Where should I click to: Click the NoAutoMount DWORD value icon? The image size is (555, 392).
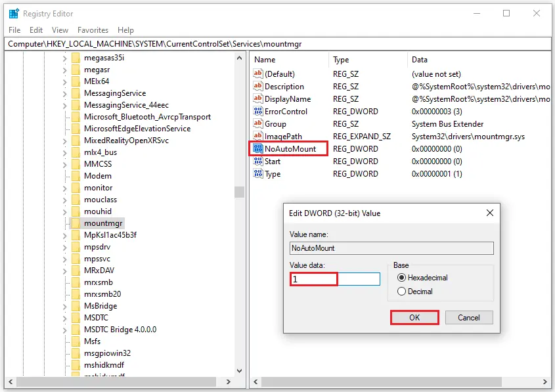[258, 148]
